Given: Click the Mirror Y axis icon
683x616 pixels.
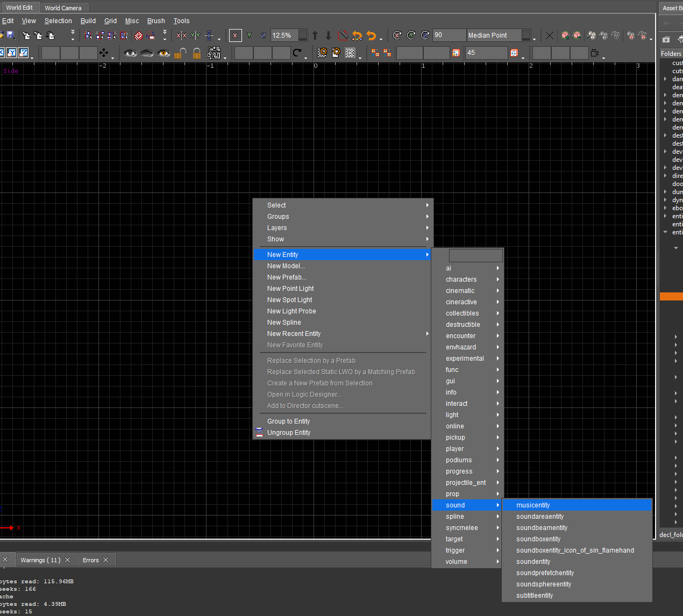Looking at the screenshot, I should point(195,35).
